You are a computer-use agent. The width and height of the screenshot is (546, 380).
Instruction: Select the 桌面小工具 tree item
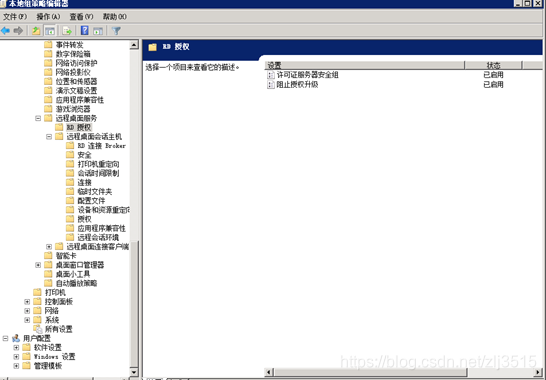click(73, 274)
